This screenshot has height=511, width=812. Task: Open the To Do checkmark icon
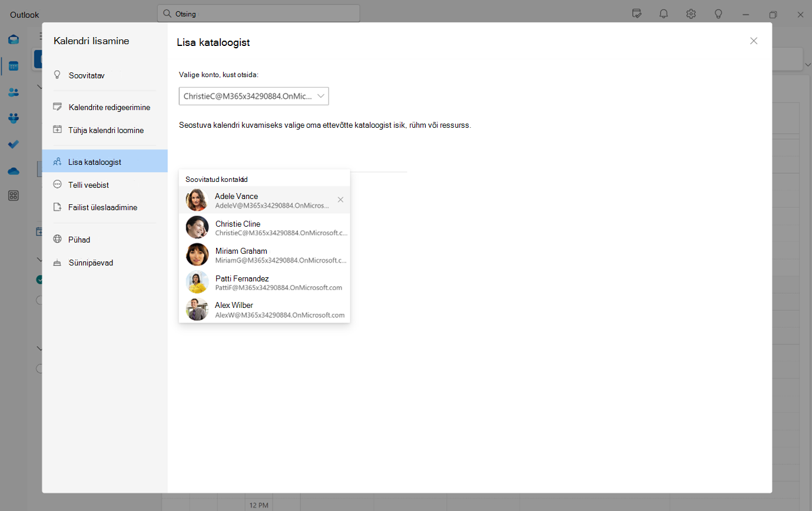pos(13,144)
